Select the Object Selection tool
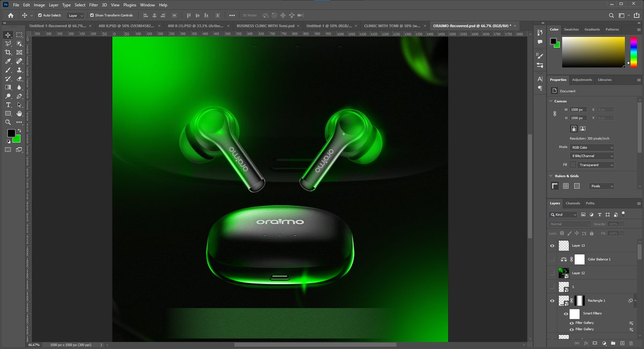This screenshot has height=349, width=644. click(19, 43)
